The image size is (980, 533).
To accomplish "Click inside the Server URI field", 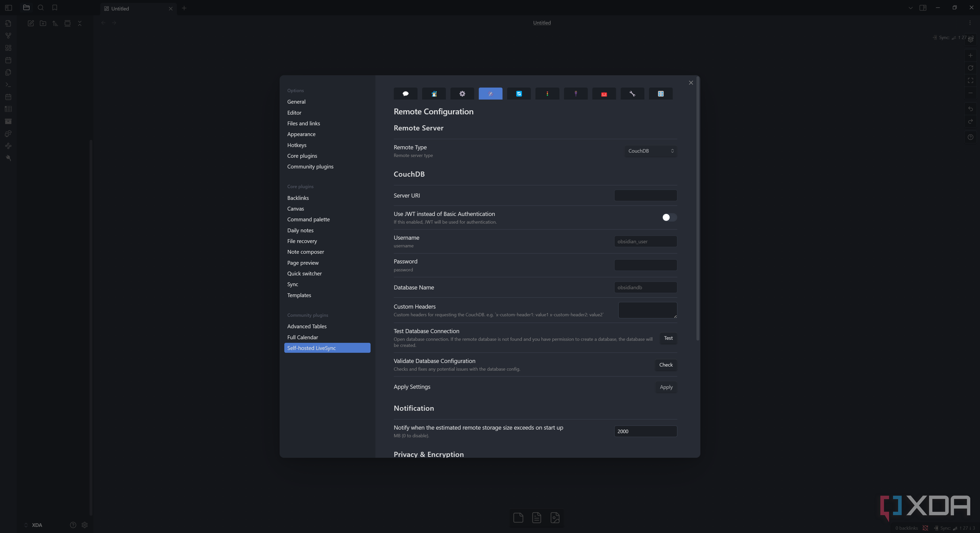I will (645, 196).
